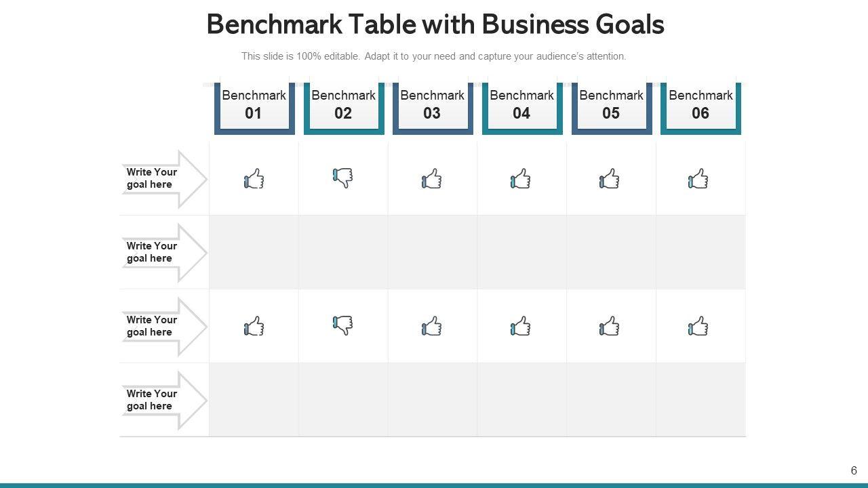
Task: Click thumbs-down icon under Benchmark 02, first row
Action: point(343,178)
